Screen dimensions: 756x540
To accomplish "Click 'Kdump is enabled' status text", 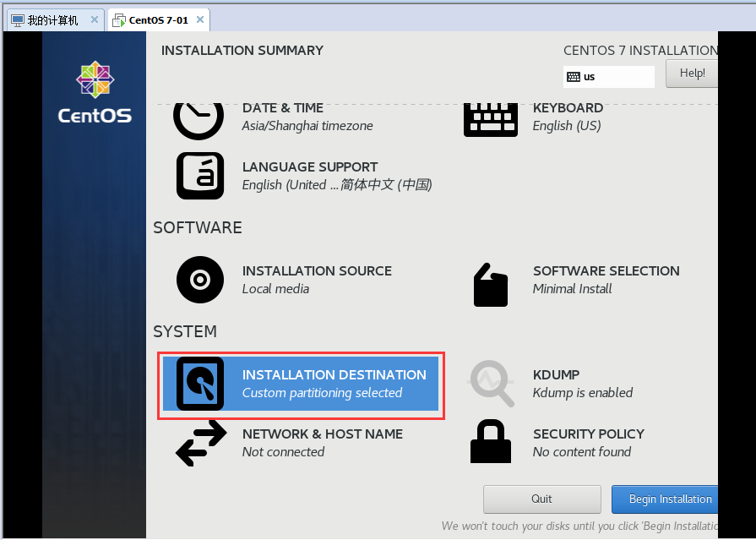I will [x=583, y=393].
